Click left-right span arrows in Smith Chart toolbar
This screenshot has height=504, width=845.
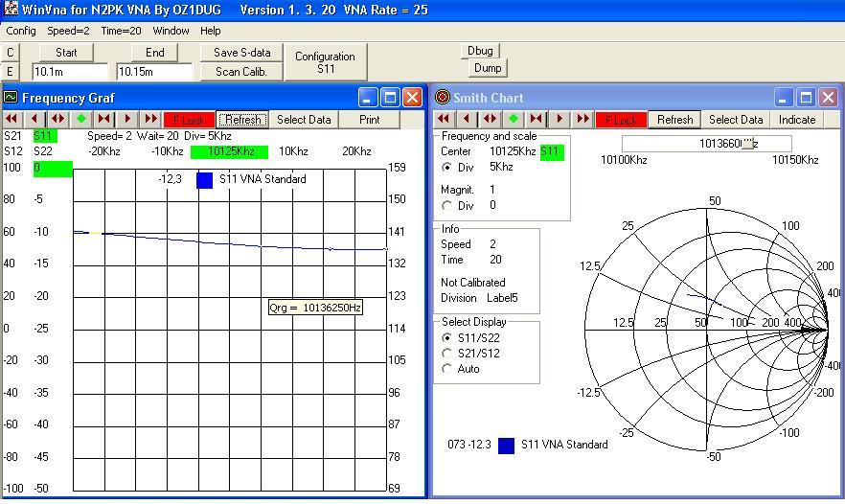(490, 119)
